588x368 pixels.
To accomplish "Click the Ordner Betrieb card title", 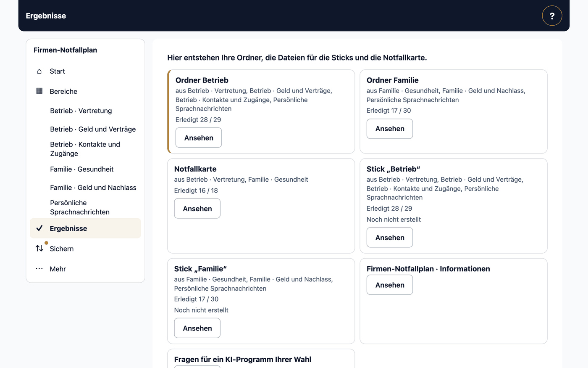I will click(x=202, y=80).
